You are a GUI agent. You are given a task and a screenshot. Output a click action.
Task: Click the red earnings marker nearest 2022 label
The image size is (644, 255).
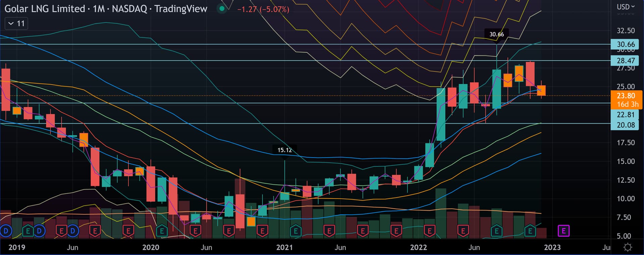429,231
